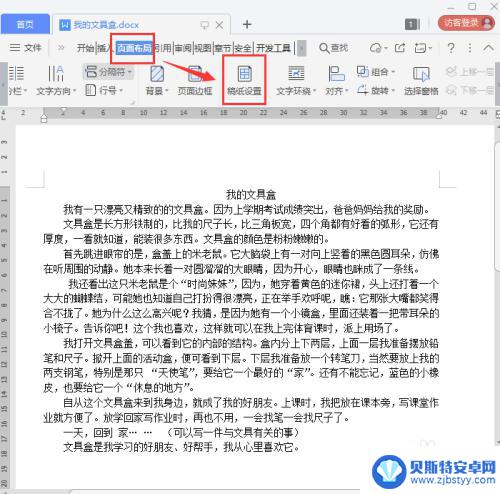
Task: Switch to the 审阅 ribbon tab
Action: (183, 48)
